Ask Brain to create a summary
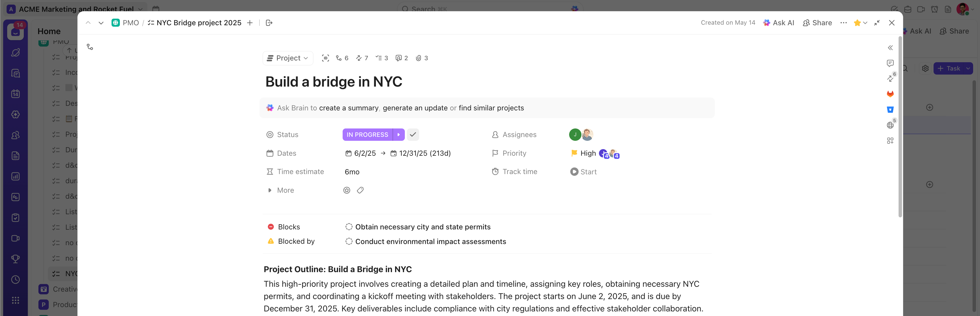 pyautogui.click(x=348, y=108)
